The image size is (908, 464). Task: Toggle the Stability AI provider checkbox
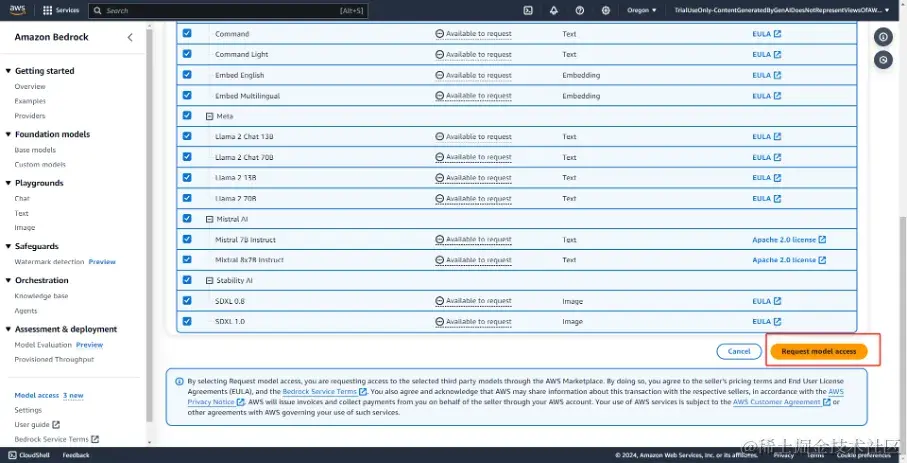[x=187, y=280]
